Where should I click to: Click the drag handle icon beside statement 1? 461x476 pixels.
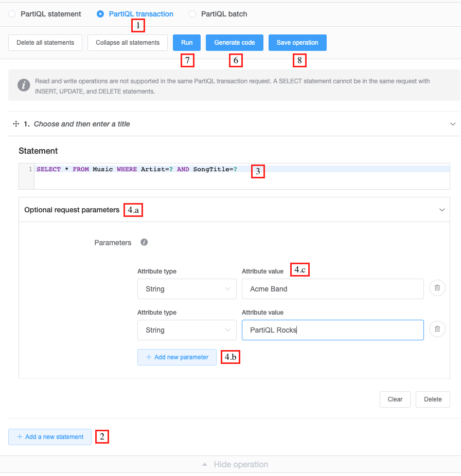coord(16,124)
